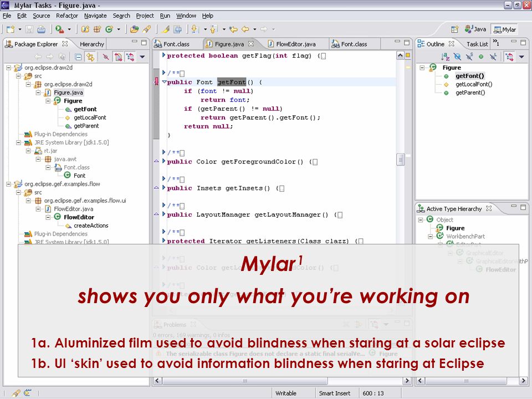Viewport: 532px width, 399px height.
Task: Click the Print toolbar icon
Action: [41, 29]
